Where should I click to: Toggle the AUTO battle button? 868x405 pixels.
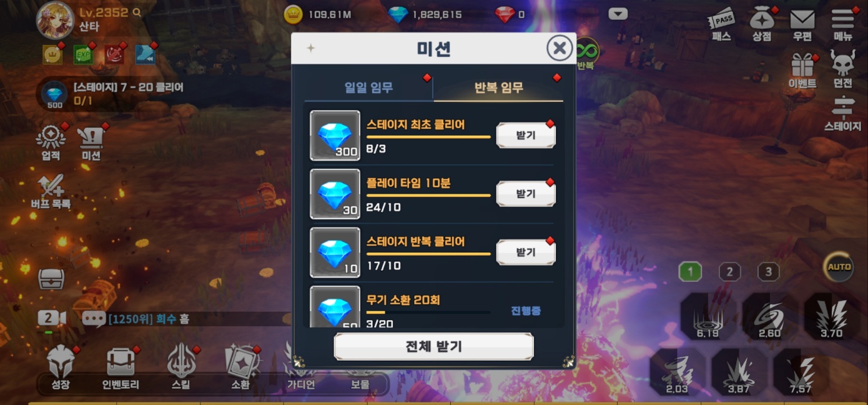coord(839,267)
